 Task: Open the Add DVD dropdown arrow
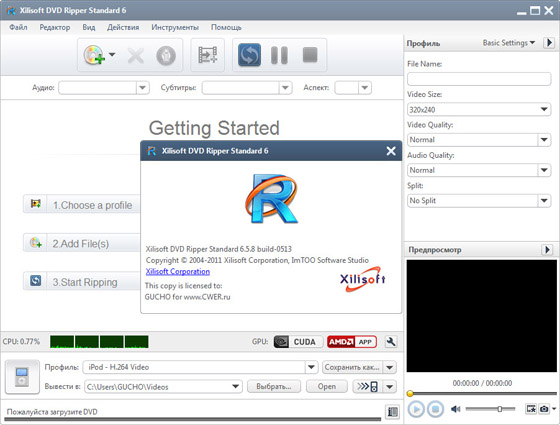coord(112,55)
